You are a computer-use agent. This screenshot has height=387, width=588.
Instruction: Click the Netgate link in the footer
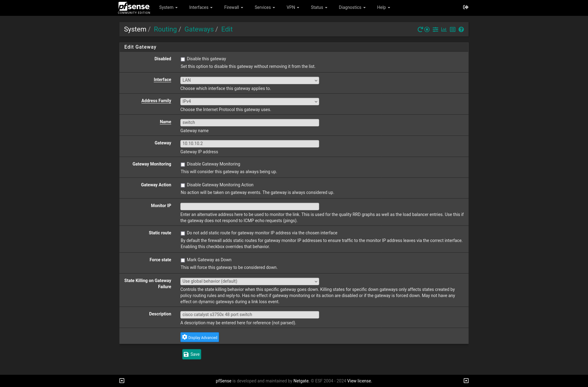(x=301, y=381)
